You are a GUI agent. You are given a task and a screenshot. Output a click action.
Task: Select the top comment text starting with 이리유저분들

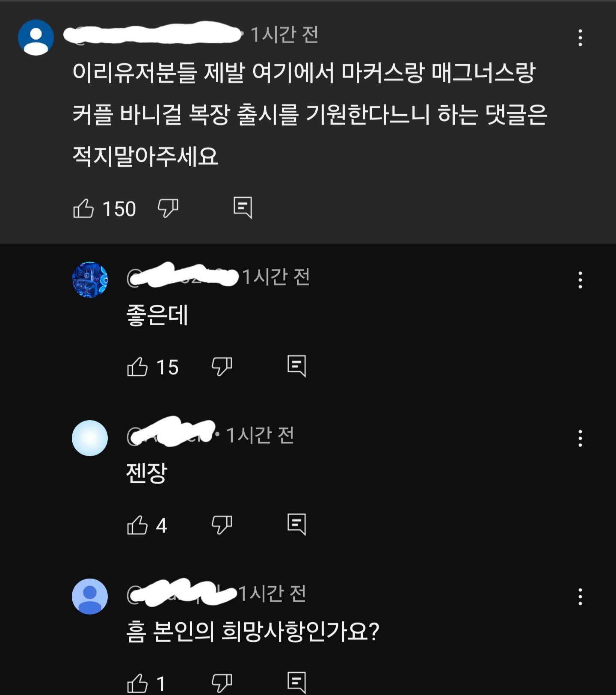[310, 114]
